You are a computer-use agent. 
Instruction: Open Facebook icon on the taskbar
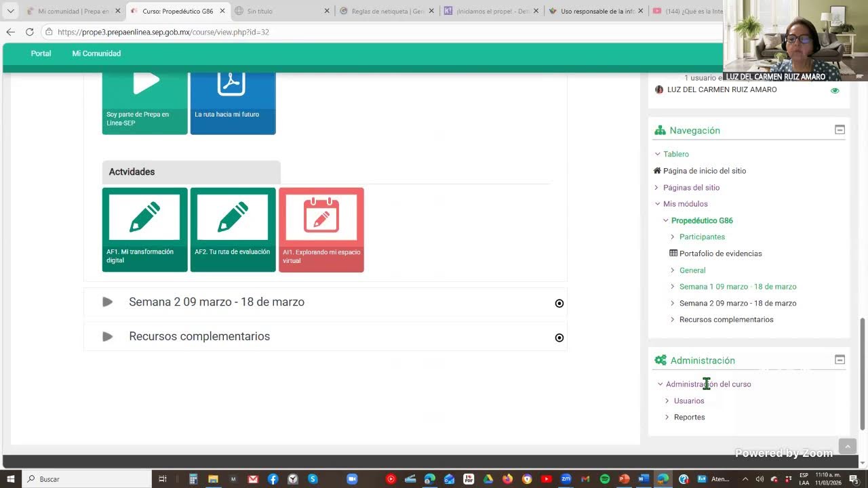[x=273, y=479]
